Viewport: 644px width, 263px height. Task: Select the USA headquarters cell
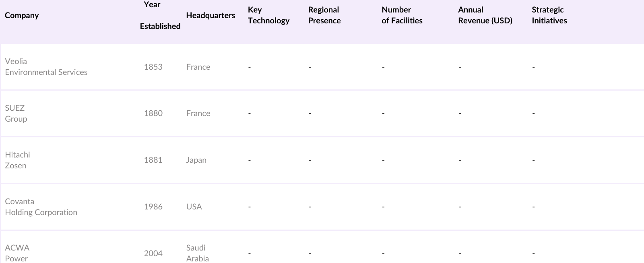point(194,207)
